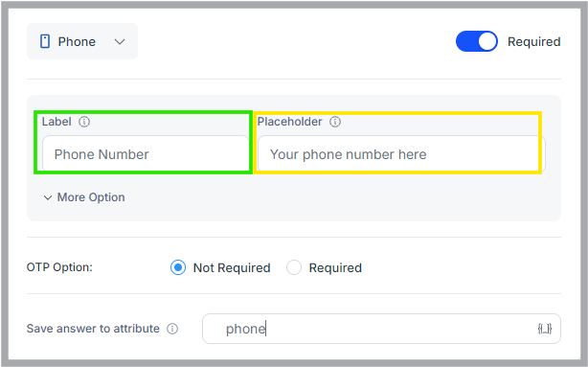Viewport: 588px width, 367px height.
Task: Click the phone device icon in field type selector
Action: point(45,41)
